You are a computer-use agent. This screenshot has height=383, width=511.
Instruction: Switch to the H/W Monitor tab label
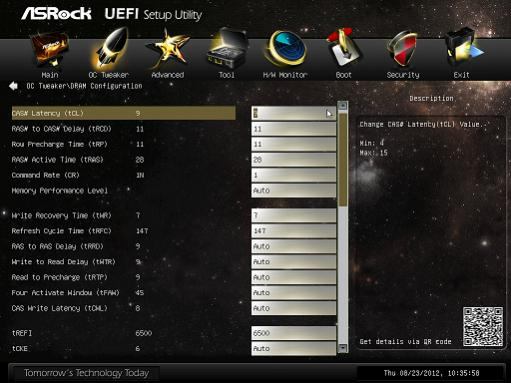pos(285,75)
